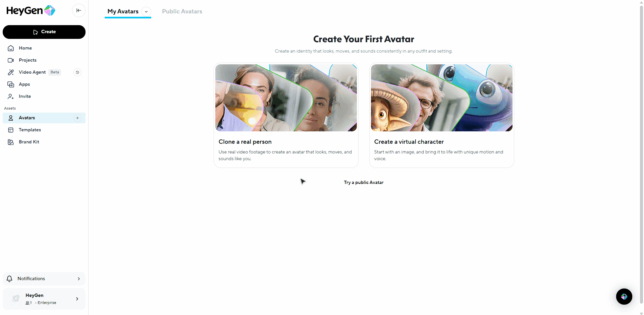Click the HeyGen logo
This screenshot has width=644, height=315.
point(31,11)
